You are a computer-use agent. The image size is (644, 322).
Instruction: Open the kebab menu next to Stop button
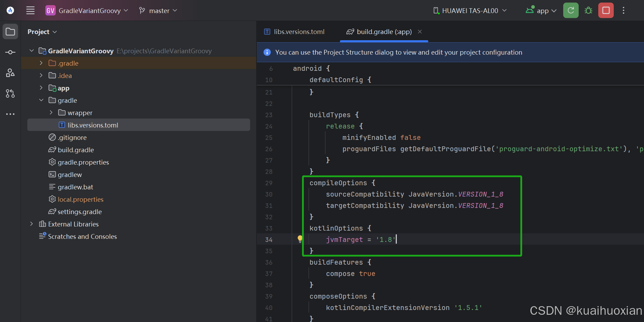pos(623,10)
